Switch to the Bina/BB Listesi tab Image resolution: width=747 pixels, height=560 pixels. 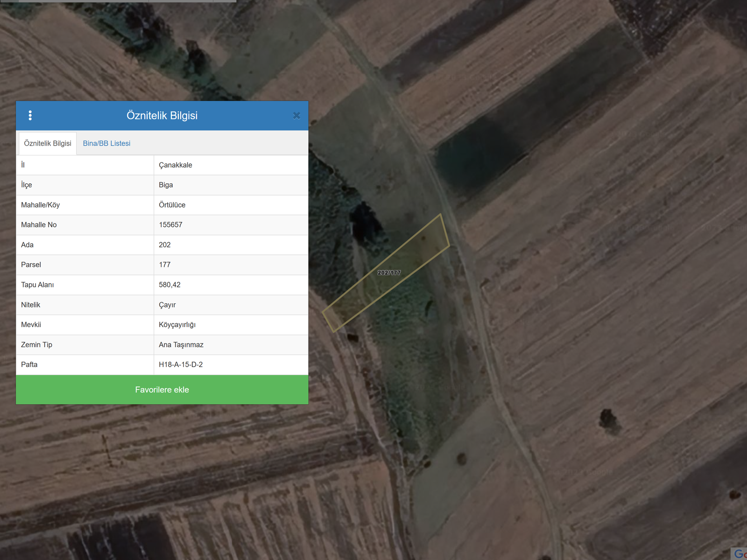(106, 143)
